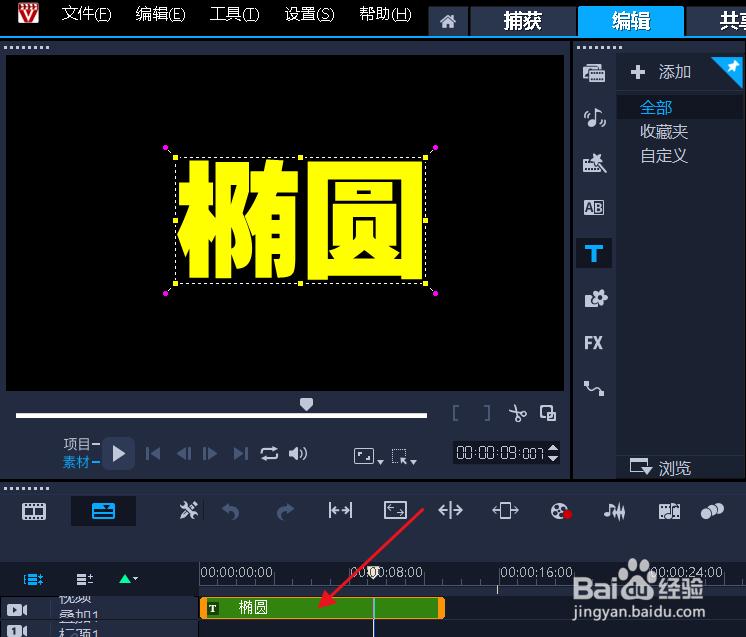This screenshot has width=746, height=637.
Task: Open the Graphic library icon
Action: tap(596, 299)
